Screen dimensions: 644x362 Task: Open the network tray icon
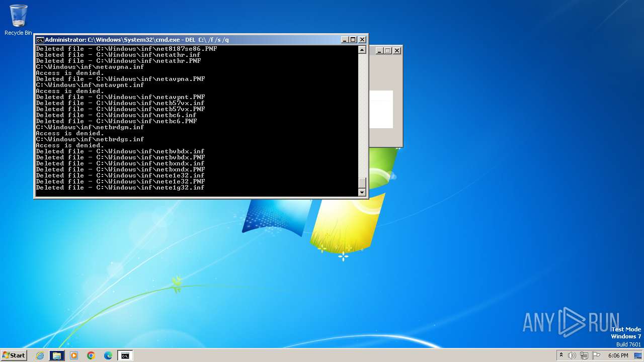pos(584,355)
